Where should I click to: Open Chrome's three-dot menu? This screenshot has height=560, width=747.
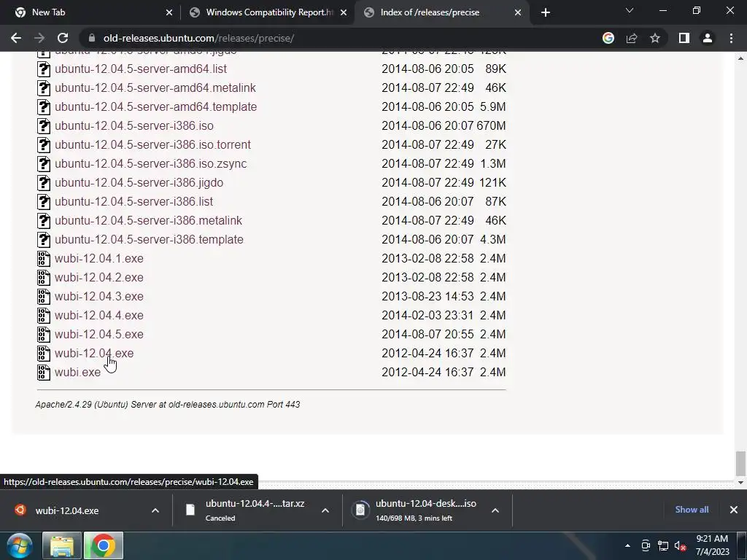coord(731,38)
